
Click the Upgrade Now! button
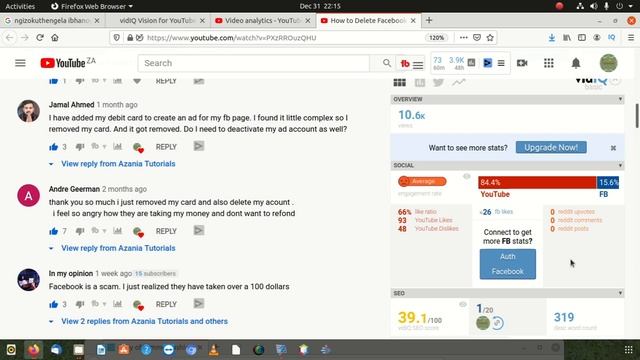pos(551,147)
